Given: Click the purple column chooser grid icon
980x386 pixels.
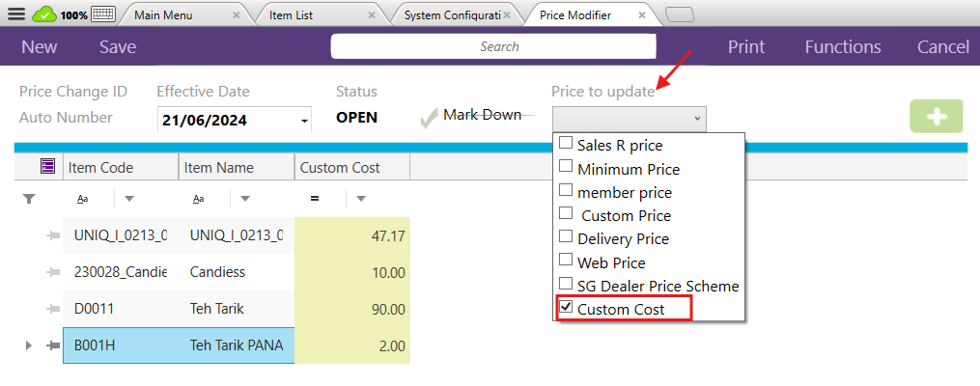Looking at the screenshot, I should click(x=47, y=167).
